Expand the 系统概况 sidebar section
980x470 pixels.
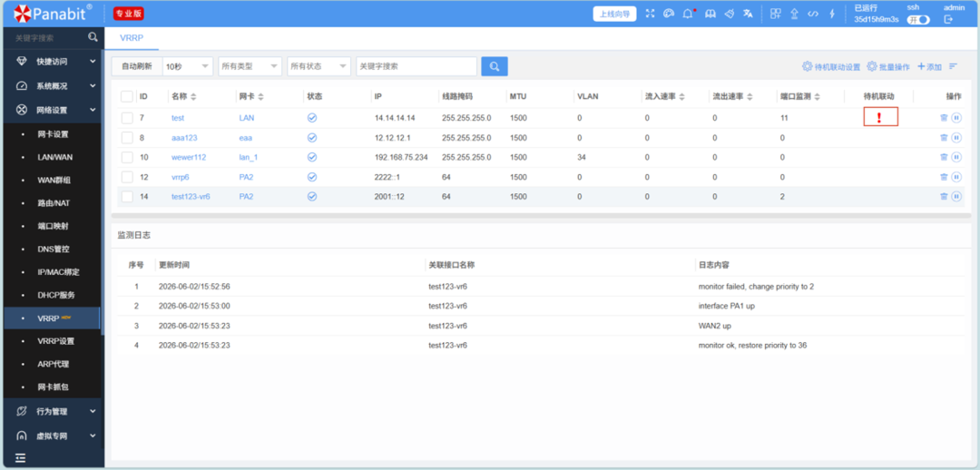(53, 85)
